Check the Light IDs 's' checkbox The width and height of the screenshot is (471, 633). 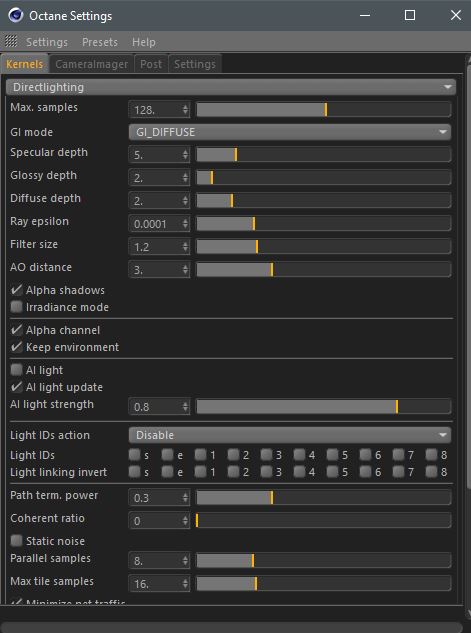[134, 455]
